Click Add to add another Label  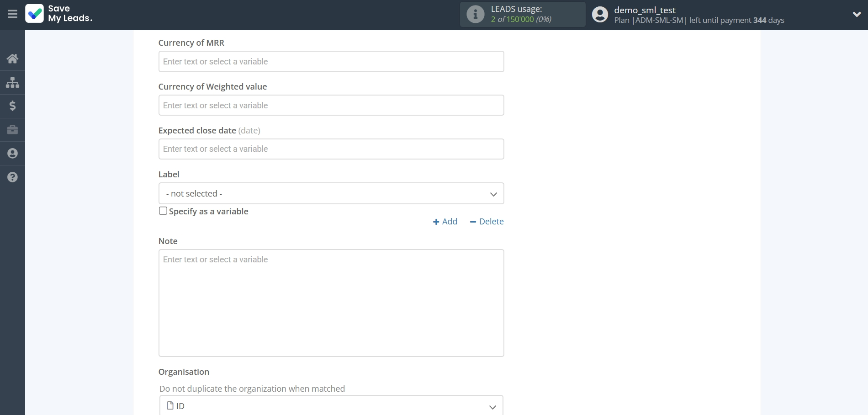point(445,221)
